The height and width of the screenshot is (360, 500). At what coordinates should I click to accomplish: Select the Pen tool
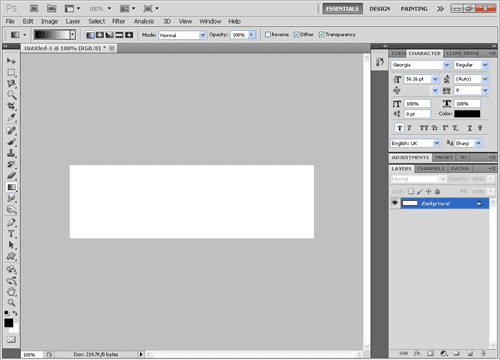[x=11, y=223]
